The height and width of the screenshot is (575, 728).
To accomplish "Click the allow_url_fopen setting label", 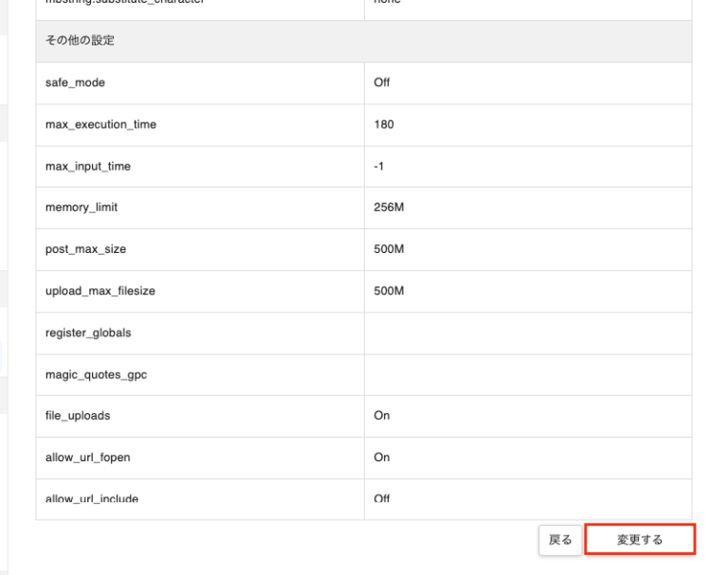I will pyautogui.click(x=87, y=458).
